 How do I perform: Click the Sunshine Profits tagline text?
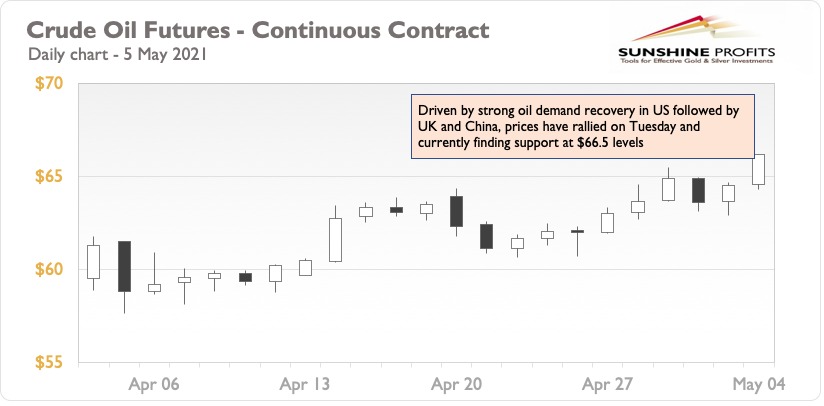click(x=696, y=61)
